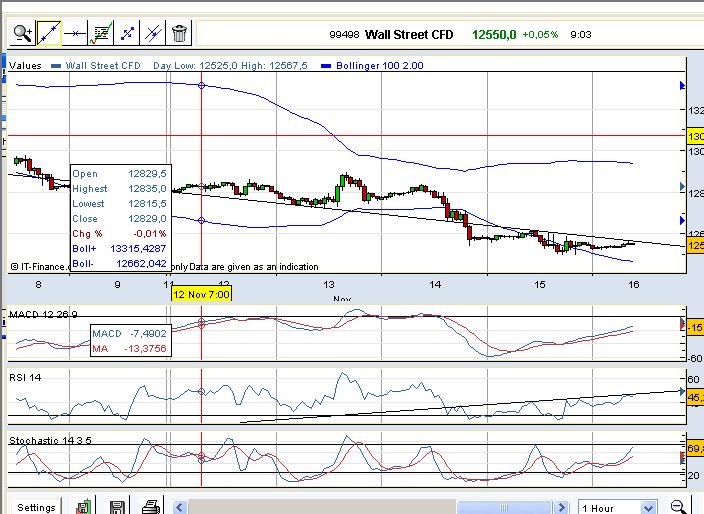The image size is (704, 514).
Task: Click the Boll- 12662,042 tooltip row
Action: [x=119, y=264]
